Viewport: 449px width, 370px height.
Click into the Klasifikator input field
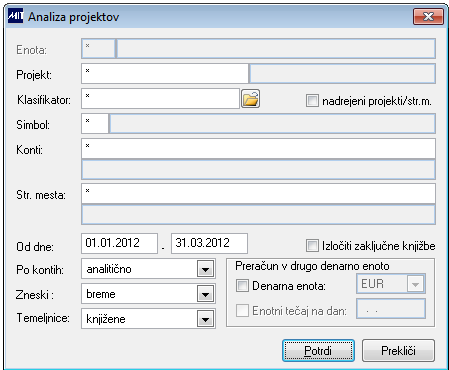point(160,99)
